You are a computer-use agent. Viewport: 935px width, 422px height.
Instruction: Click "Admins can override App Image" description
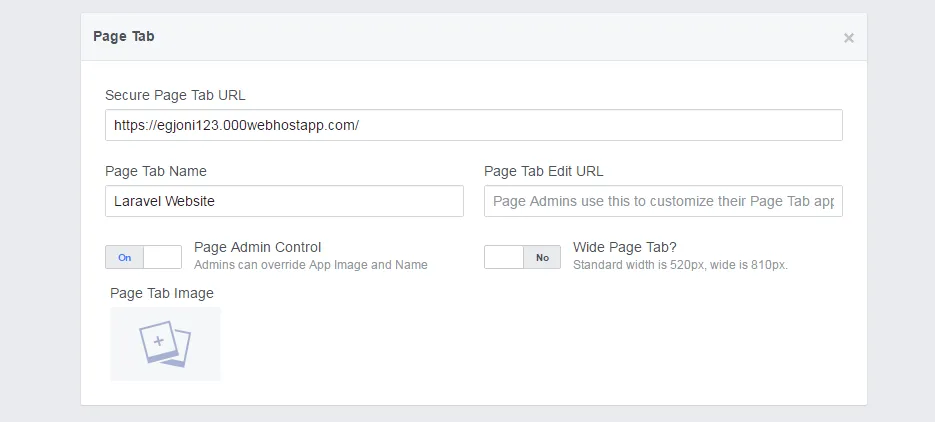(310, 265)
